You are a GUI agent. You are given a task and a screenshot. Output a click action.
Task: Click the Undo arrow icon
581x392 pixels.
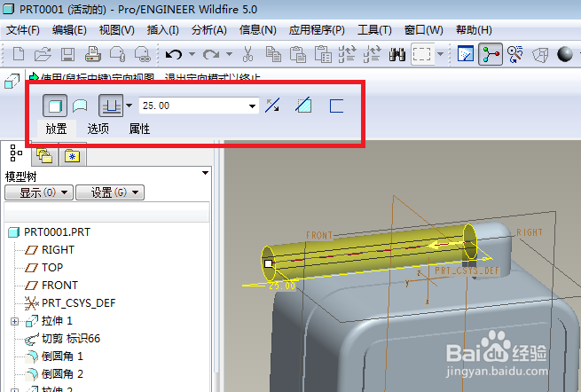(x=174, y=54)
